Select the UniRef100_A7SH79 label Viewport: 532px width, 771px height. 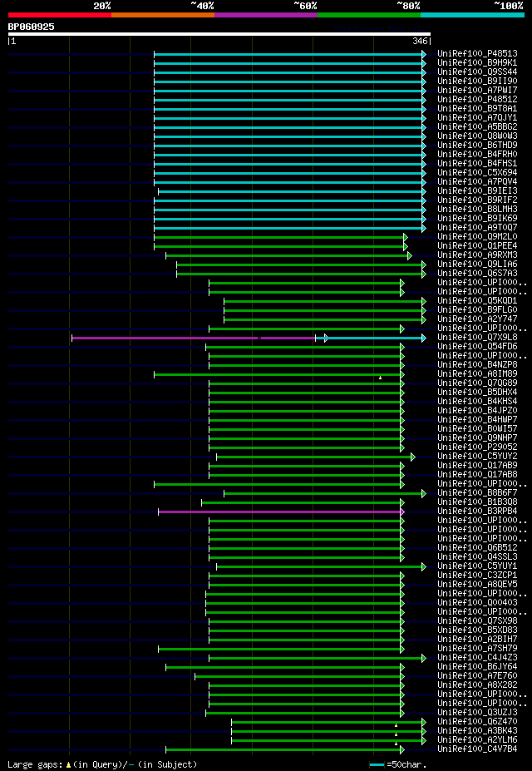coord(477,649)
